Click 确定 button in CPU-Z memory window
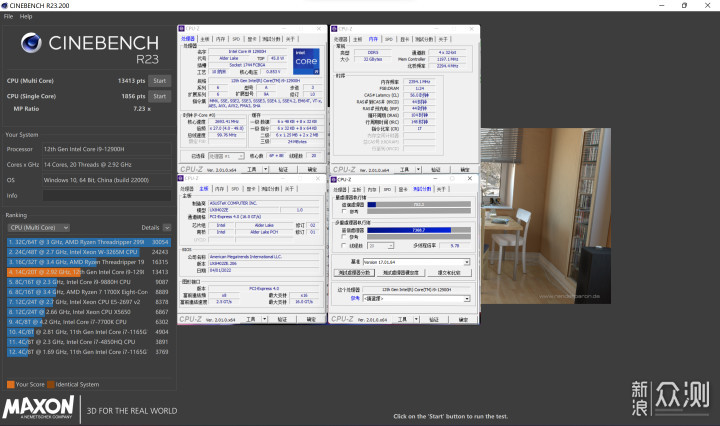This screenshot has height=426, width=720. pos(465,169)
